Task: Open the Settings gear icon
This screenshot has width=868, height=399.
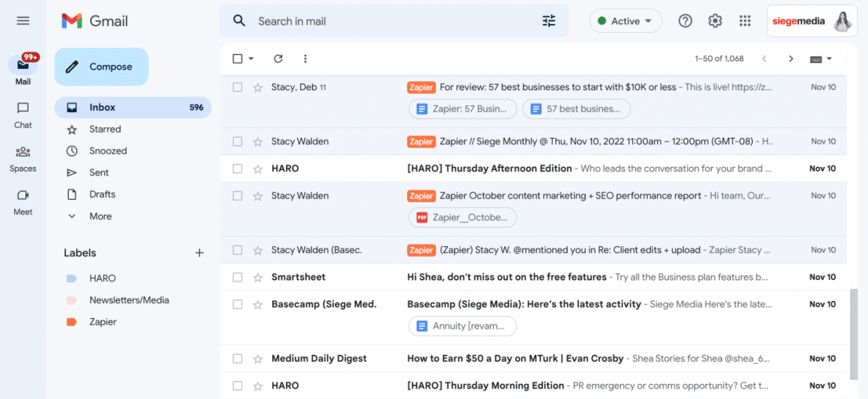Action: coord(715,21)
